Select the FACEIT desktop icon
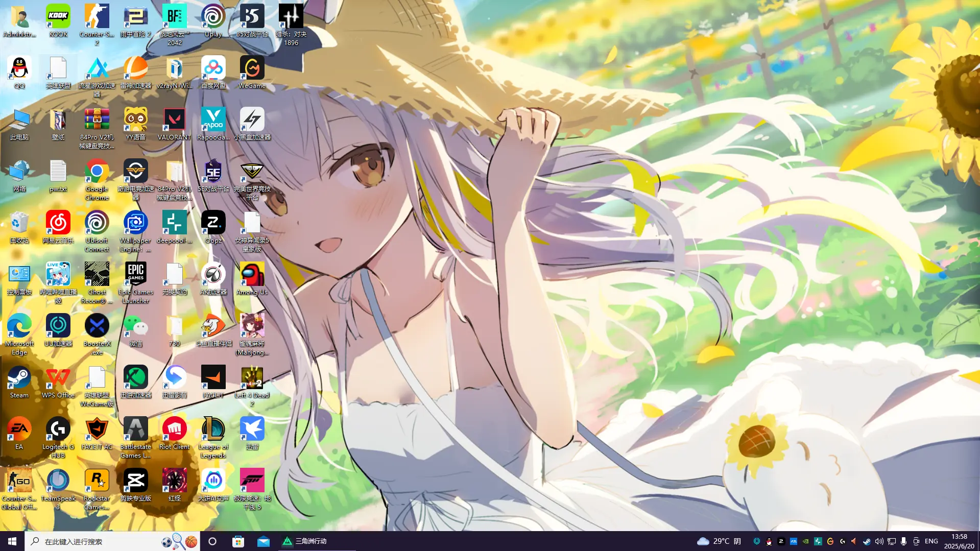 213,382
